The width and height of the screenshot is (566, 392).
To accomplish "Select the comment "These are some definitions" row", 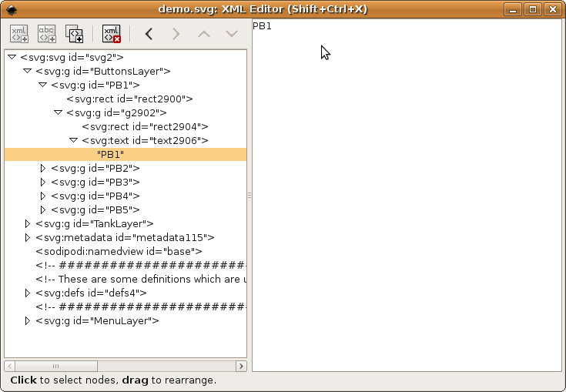I will 126,279.
